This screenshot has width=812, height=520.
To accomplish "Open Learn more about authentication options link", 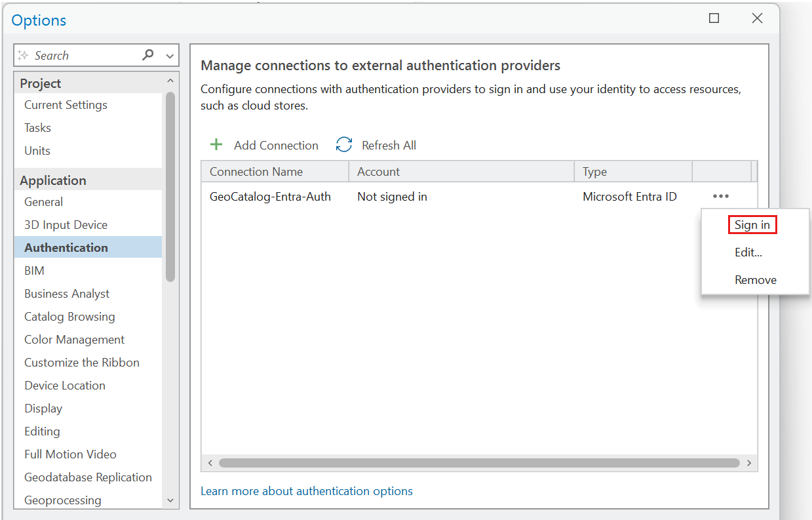I will pyautogui.click(x=307, y=490).
